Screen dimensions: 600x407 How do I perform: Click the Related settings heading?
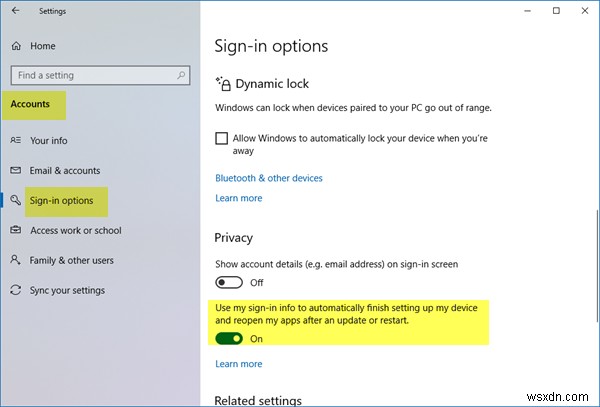coord(258,400)
